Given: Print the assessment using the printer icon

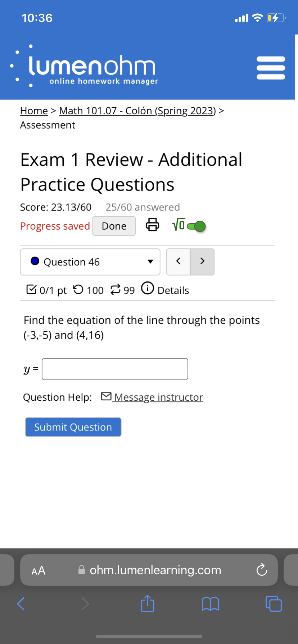Looking at the screenshot, I should 153,225.
